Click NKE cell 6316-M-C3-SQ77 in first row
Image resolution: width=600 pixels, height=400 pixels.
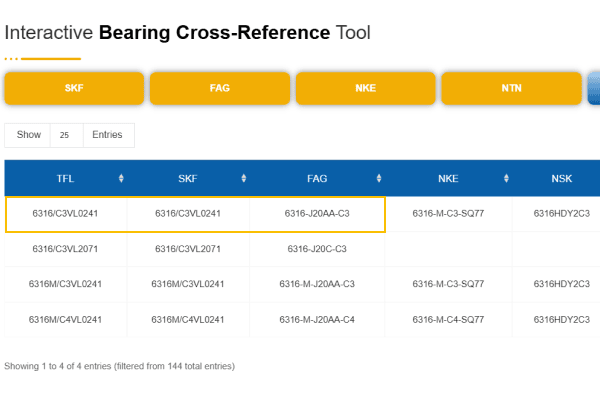point(448,214)
